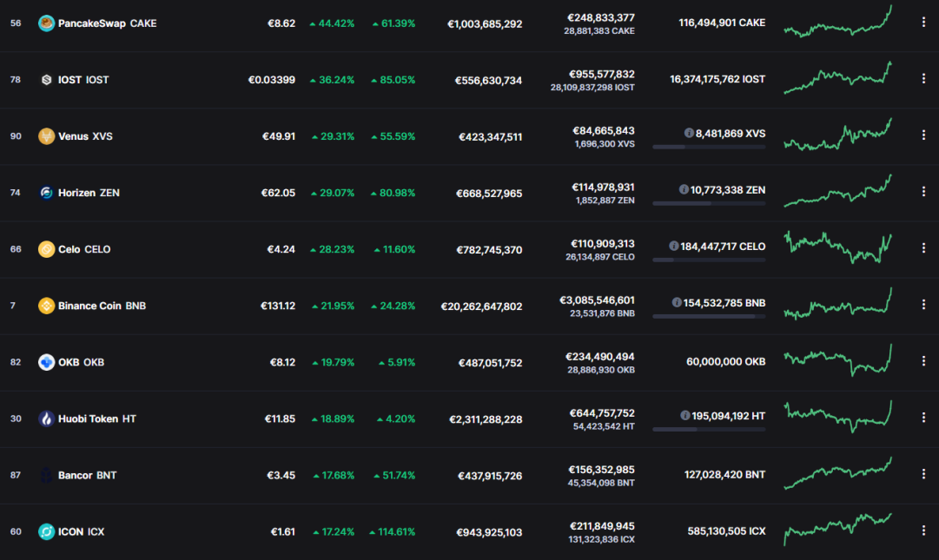Open the three-dot menu for PancakeSwap row
The image size is (939, 560).
click(x=923, y=22)
